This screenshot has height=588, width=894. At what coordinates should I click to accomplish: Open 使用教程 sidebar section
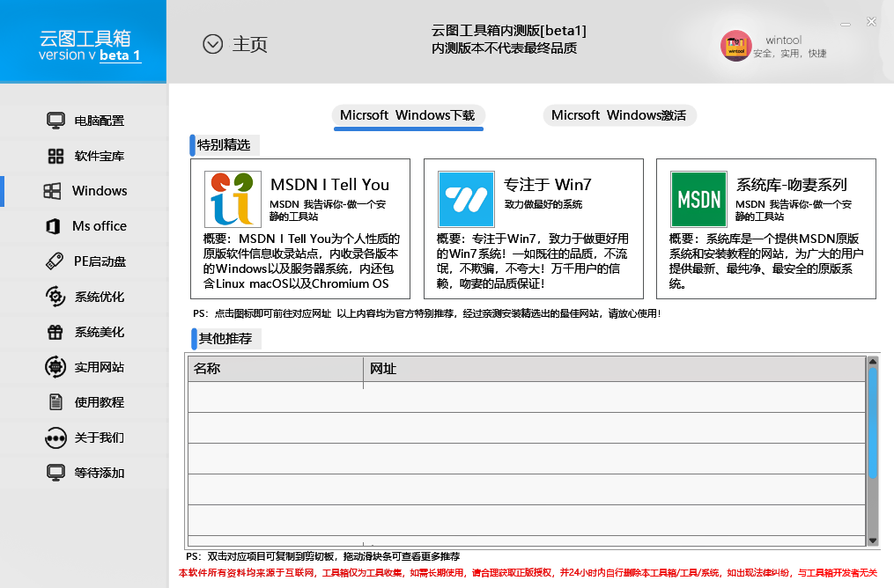(85, 402)
